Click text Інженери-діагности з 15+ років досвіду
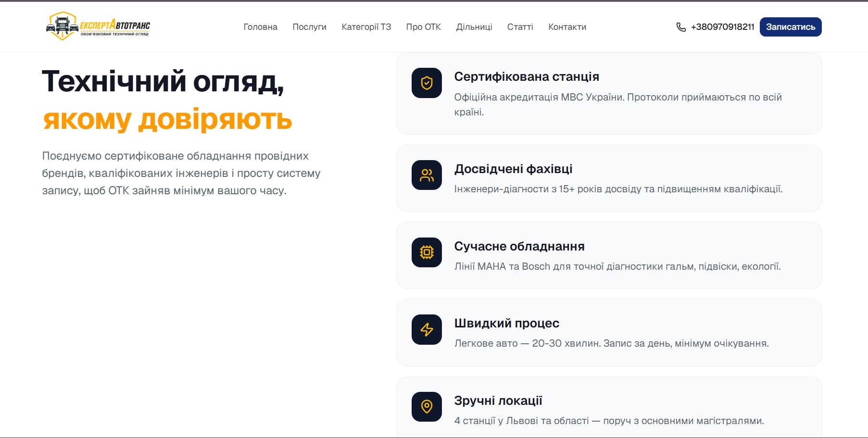Image resolution: width=868 pixels, height=438 pixels. pyautogui.click(x=618, y=189)
